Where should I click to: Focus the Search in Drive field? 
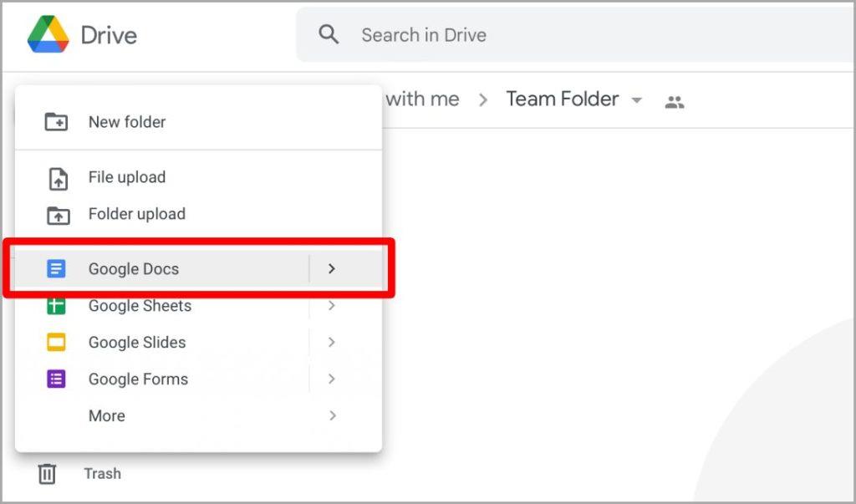[576, 34]
